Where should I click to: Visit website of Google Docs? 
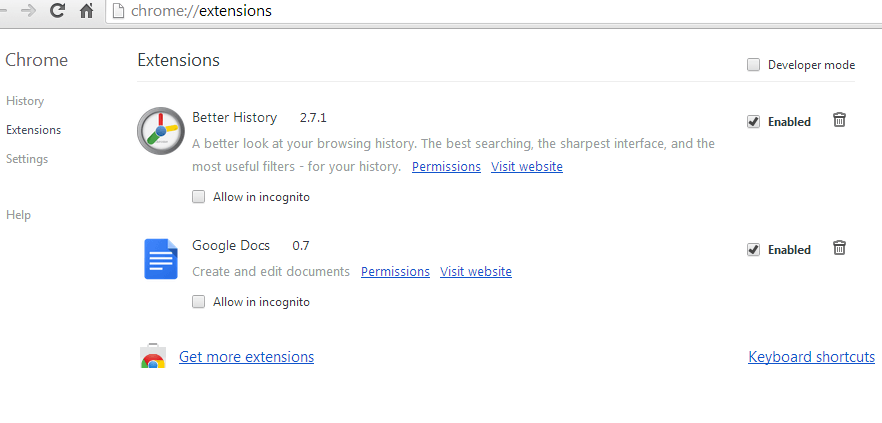point(475,272)
